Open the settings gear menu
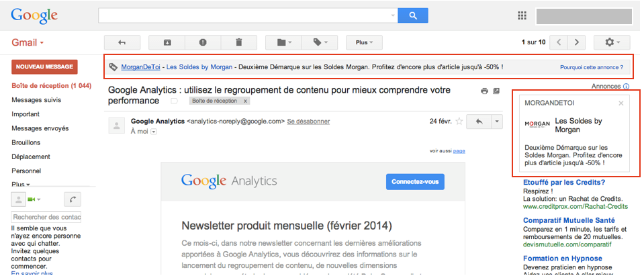The width and height of the screenshot is (644, 276). [x=612, y=42]
